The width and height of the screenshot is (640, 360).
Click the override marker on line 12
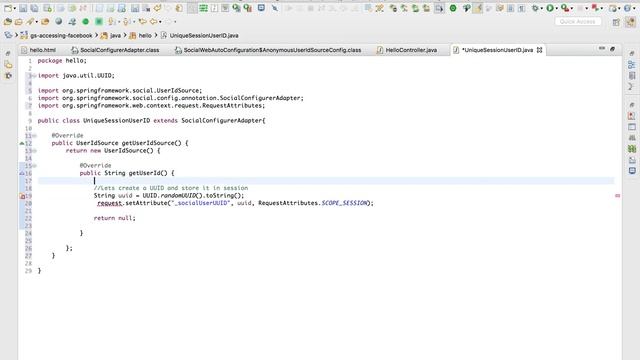click(x=22, y=143)
